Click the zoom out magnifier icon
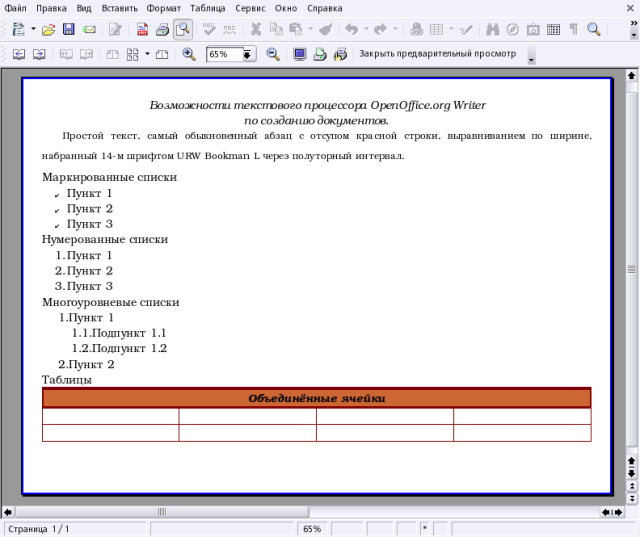Viewport: 640px width, 537px height. [x=272, y=54]
